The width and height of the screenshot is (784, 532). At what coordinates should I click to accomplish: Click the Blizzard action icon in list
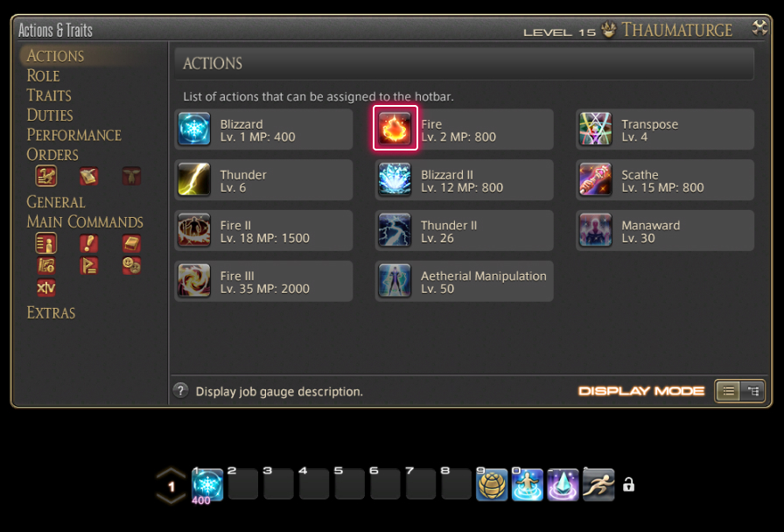(x=194, y=129)
